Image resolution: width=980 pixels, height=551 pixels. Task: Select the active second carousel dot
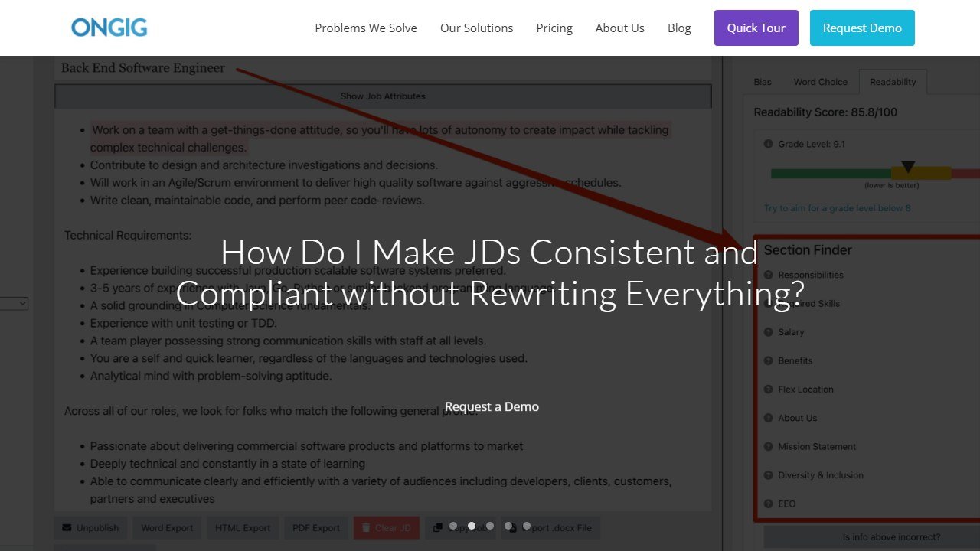472,526
